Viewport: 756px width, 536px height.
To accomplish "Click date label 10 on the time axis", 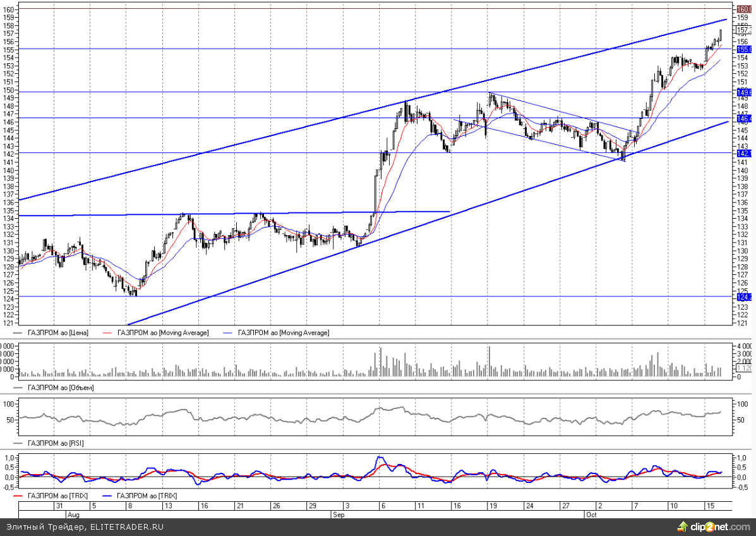I will (x=673, y=506).
